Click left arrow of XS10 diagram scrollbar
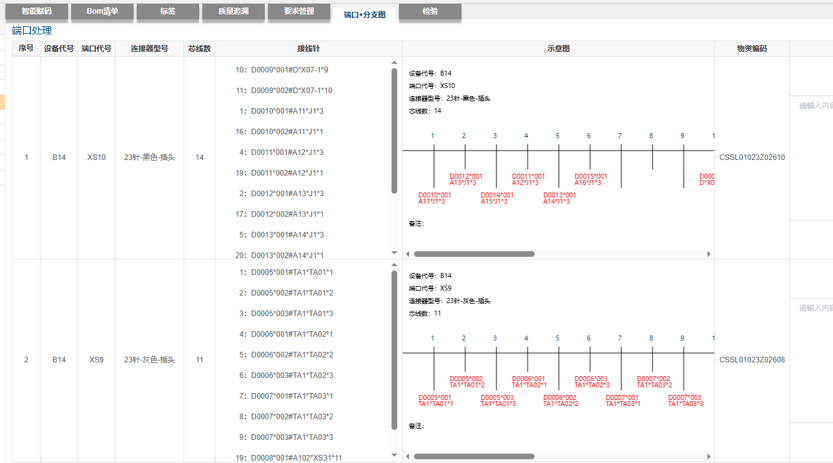The height and width of the screenshot is (463, 833). pos(409,254)
